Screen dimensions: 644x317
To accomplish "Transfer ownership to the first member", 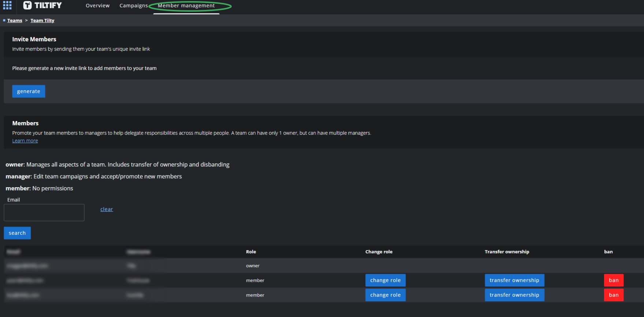I will click(514, 280).
